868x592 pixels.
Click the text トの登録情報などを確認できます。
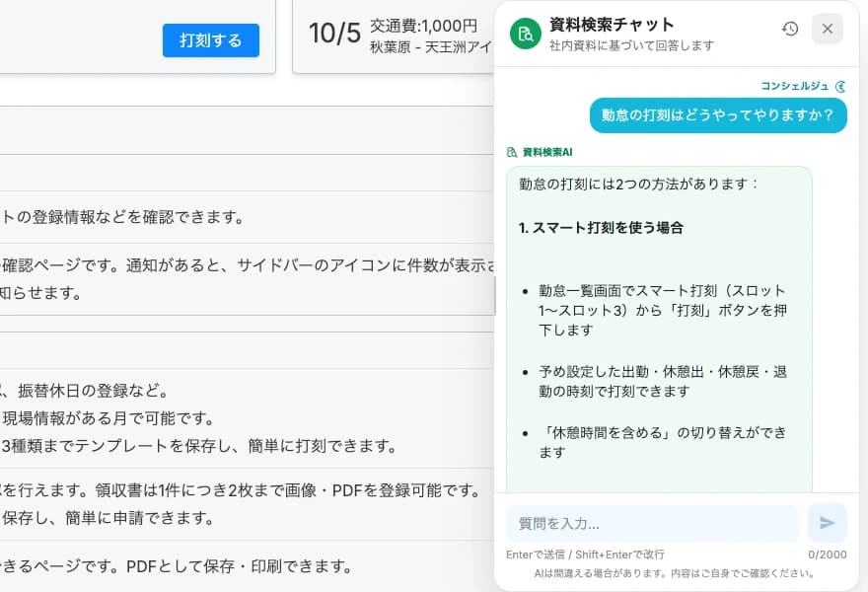click(x=123, y=217)
